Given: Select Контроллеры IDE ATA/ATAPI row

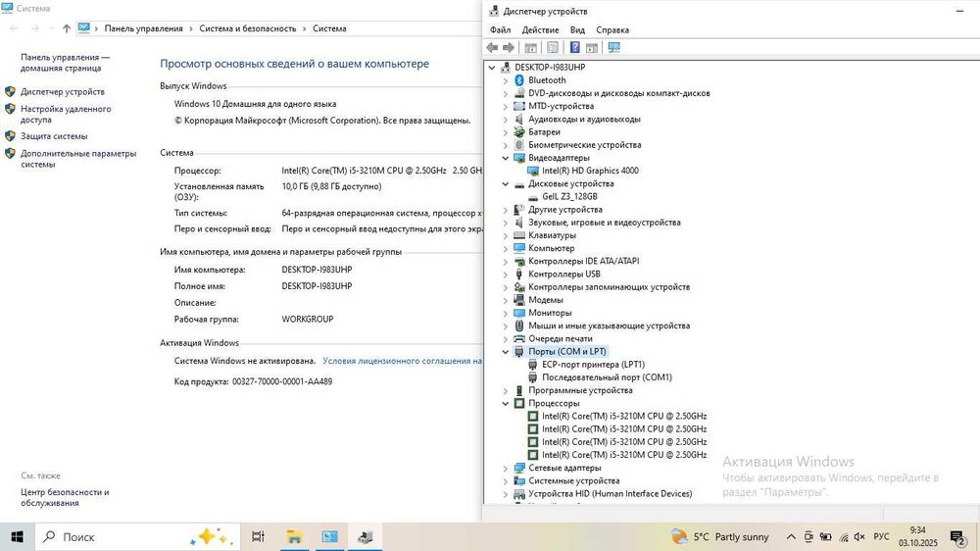Looking at the screenshot, I should (x=583, y=261).
